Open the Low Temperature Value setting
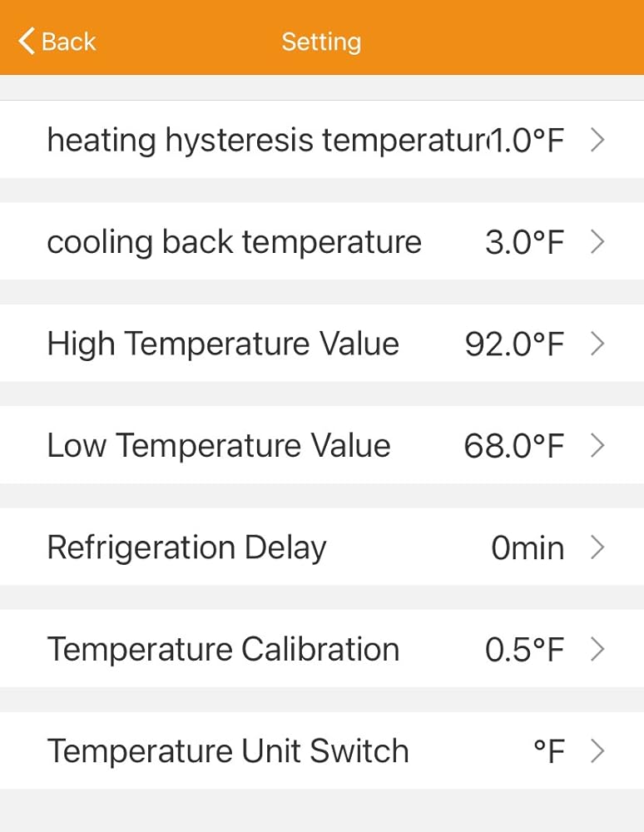The height and width of the screenshot is (832, 644). (219, 445)
